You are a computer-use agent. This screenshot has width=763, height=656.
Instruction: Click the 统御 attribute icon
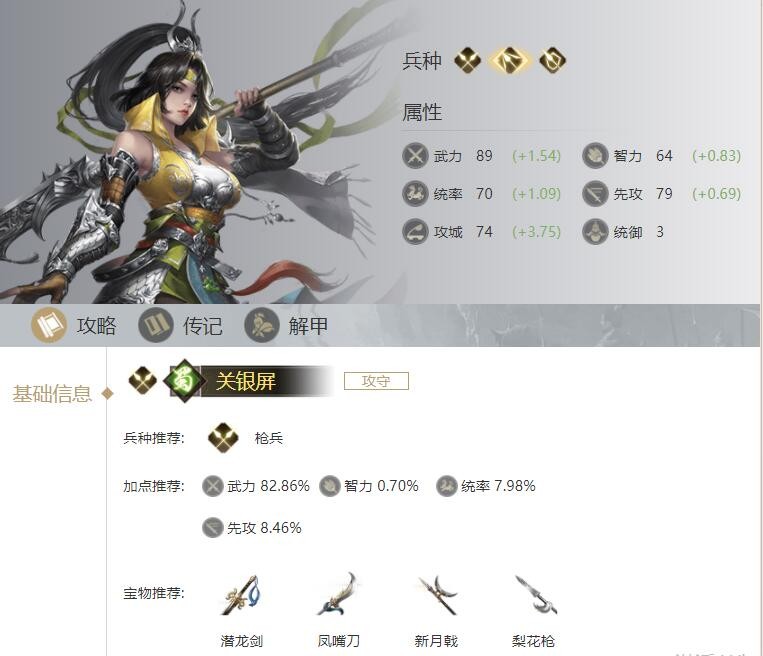(595, 232)
